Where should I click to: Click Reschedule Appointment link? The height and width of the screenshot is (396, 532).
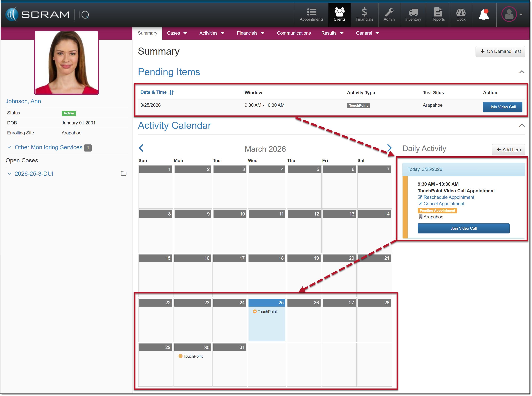[448, 197]
